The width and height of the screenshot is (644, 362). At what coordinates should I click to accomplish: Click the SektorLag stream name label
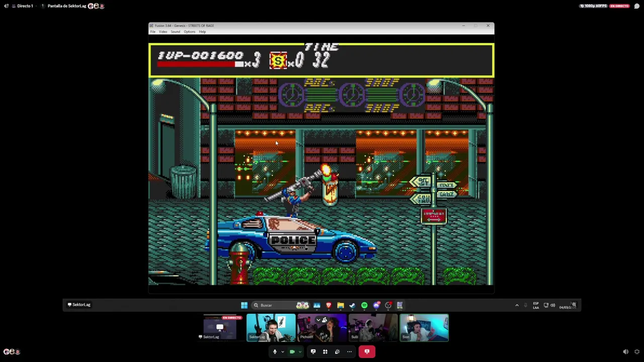[x=79, y=305]
